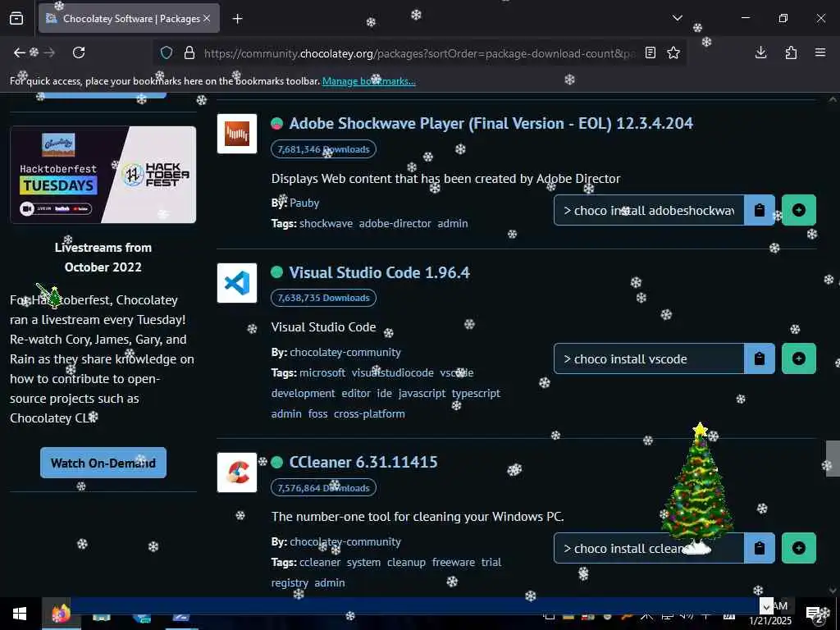Image resolution: width=840 pixels, height=630 pixels.
Task: Open a new browser tab
Action: click(x=237, y=19)
